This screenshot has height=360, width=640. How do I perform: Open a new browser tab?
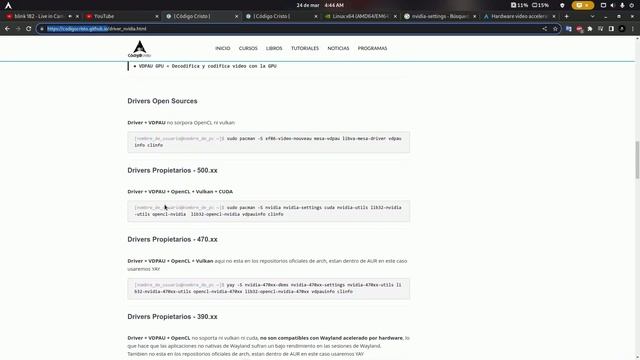point(567,16)
